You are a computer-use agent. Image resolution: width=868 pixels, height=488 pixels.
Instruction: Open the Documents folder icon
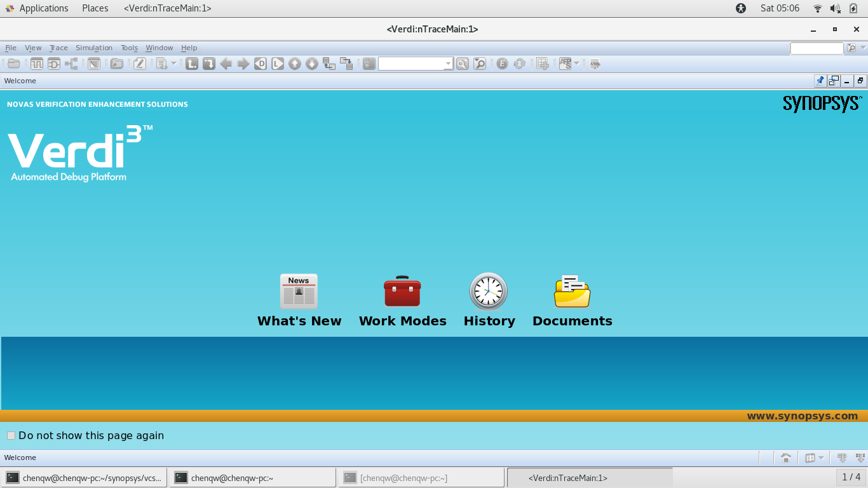[x=571, y=290]
